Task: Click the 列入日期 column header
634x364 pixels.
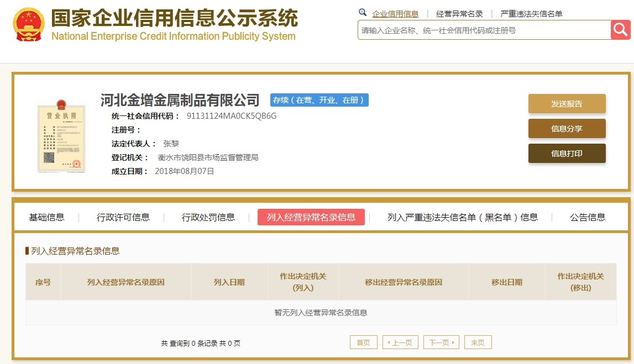Action: [x=229, y=282]
